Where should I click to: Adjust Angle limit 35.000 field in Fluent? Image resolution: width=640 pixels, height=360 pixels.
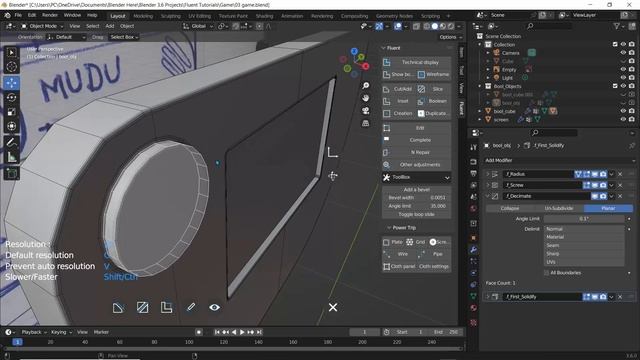point(416,206)
